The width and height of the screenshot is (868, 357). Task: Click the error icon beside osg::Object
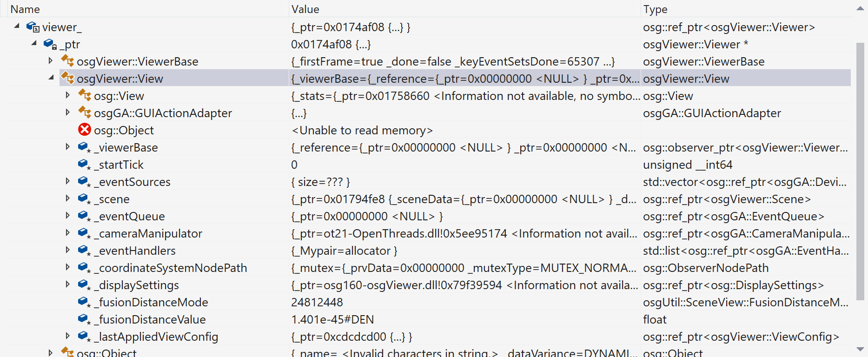pos(84,130)
